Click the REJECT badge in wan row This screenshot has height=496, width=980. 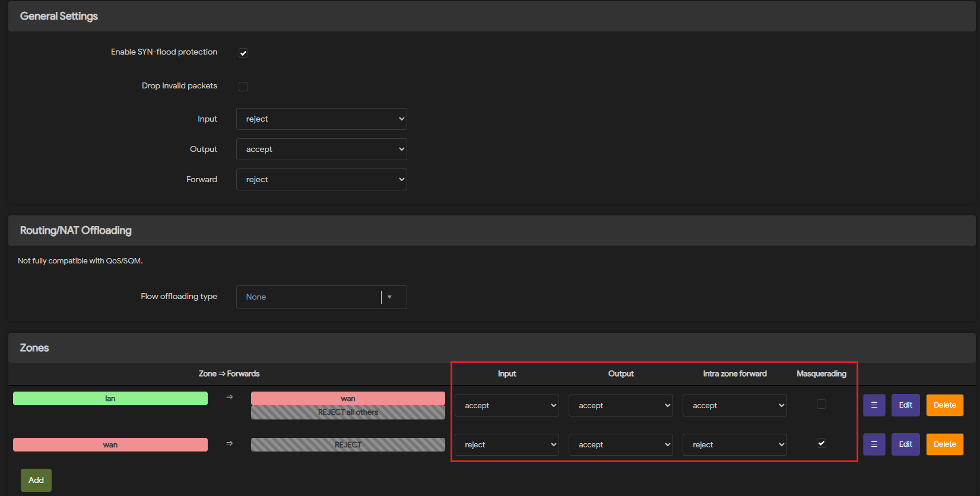click(x=348, y=444)
